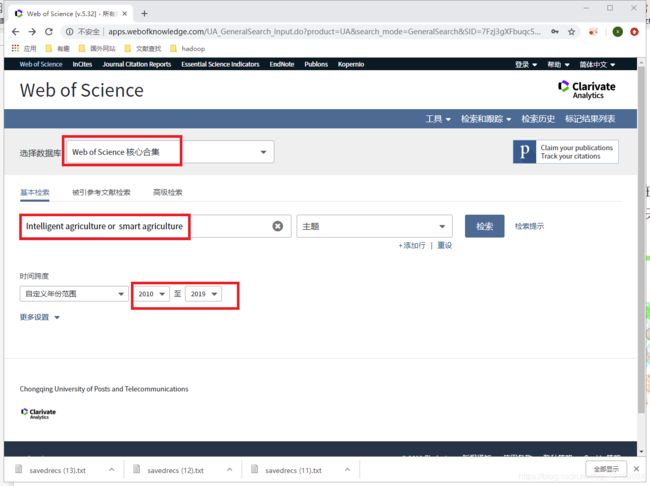650x486 pixels.
Task: Open the 登录 login menu
Action: [526, 64]
